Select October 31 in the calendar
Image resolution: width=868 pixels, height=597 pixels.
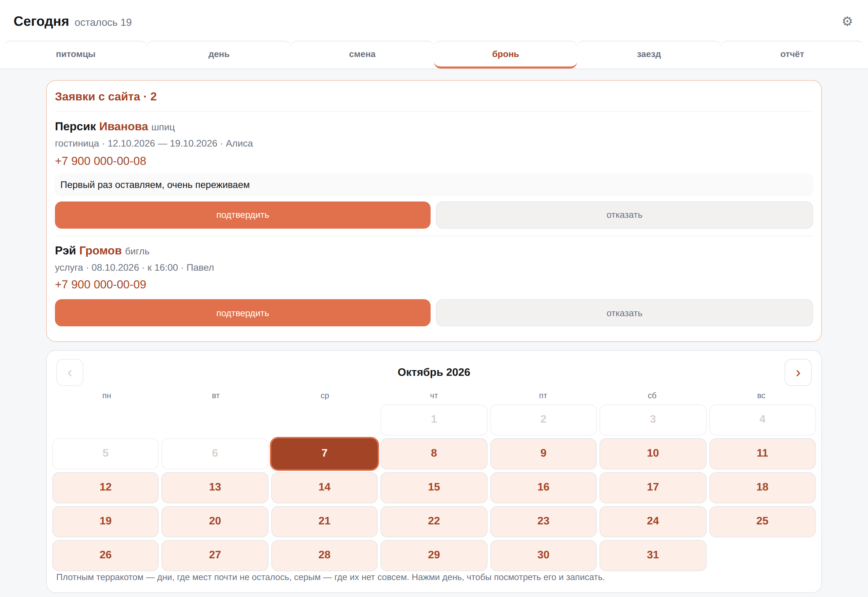pyautogui.click(x=653, y=555)
